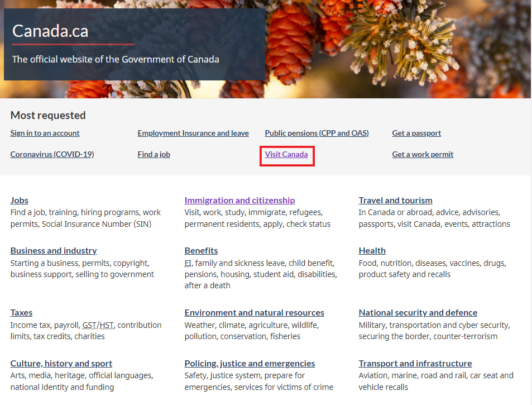532x405 pixels.
Task: Go to Environment and natural resources
Action: (254, 312)
